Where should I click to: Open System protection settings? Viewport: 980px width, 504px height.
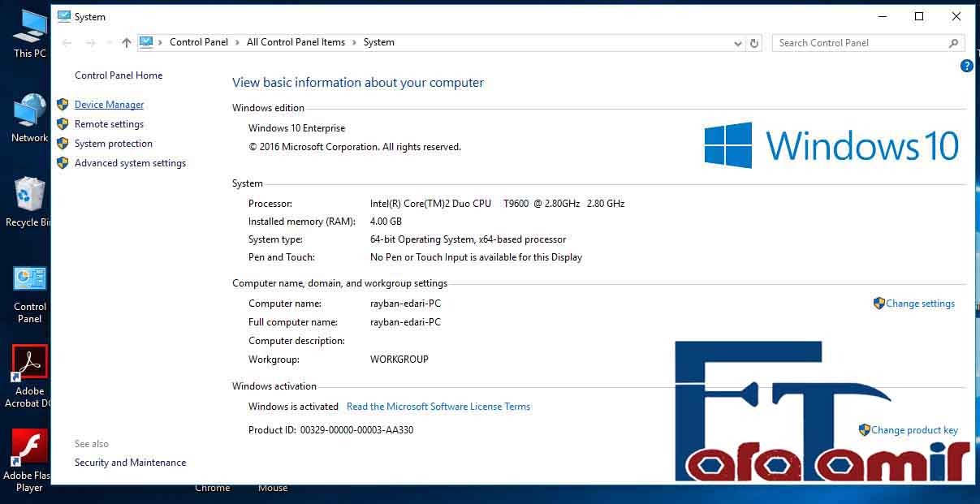pos(114,144)
